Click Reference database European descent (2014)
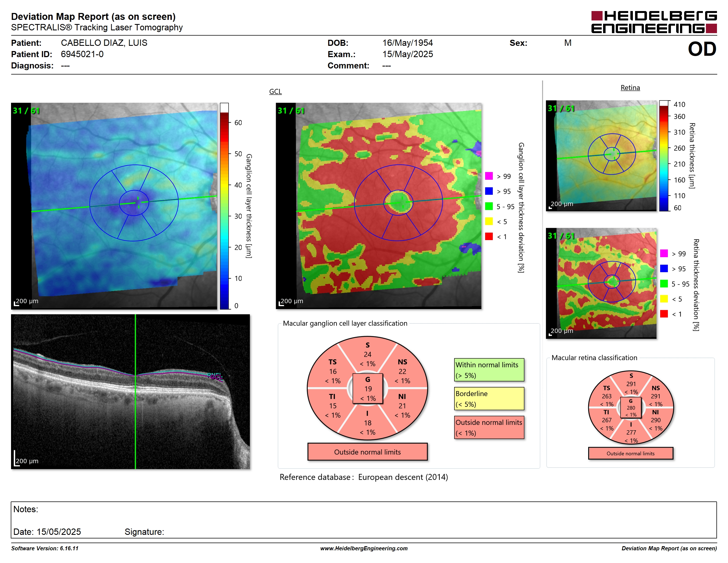This screenshot has height=563, width=728. pyautogui.click(x=364, y=477)
